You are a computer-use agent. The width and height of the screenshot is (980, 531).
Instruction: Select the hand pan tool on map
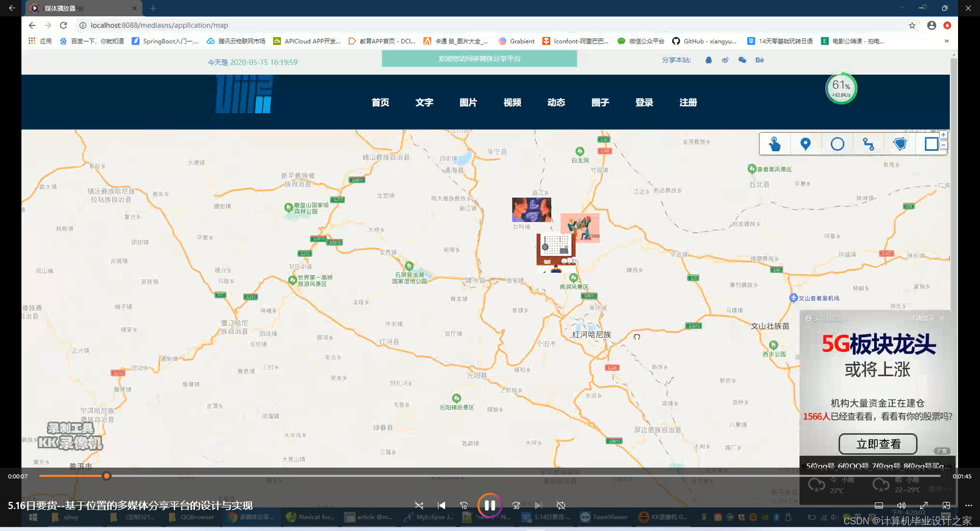click(x=774, y=144)
